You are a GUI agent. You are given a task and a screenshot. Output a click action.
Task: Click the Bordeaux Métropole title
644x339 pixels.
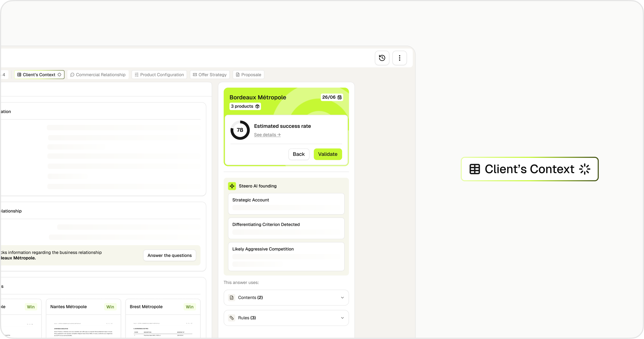click(x=257, y=97)
